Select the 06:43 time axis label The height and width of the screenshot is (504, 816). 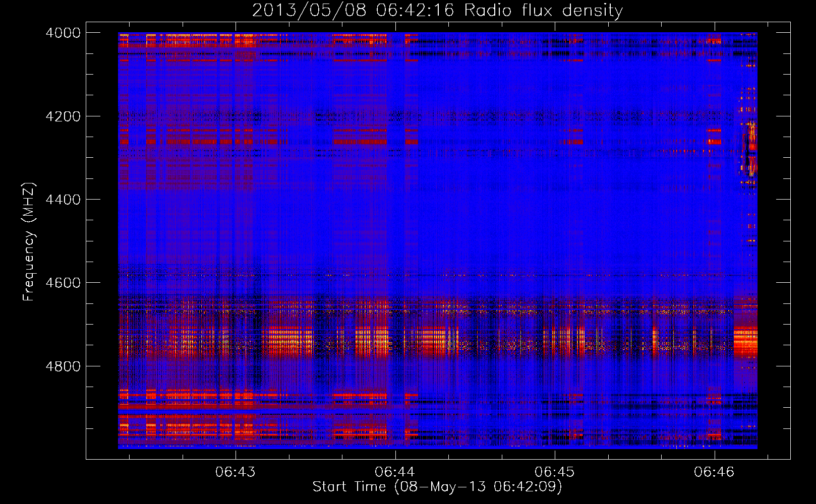[236, 472]
